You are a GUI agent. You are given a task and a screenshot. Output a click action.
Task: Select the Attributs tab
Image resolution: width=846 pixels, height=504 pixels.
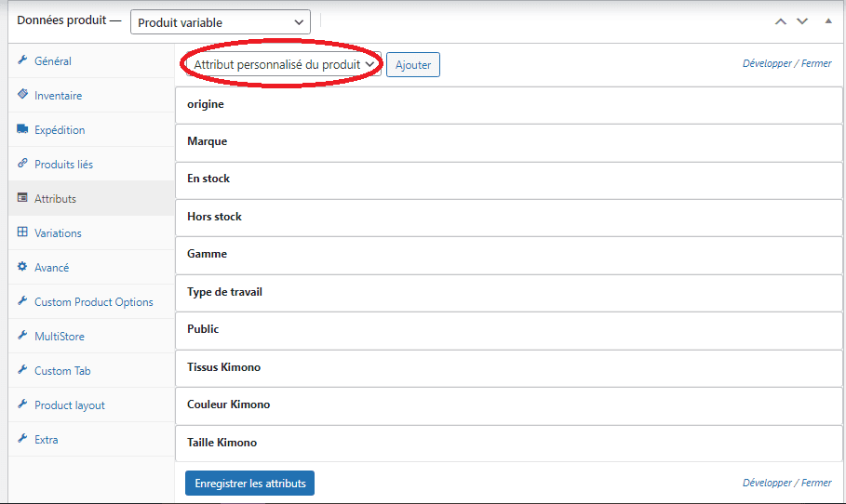coord(91,198)
